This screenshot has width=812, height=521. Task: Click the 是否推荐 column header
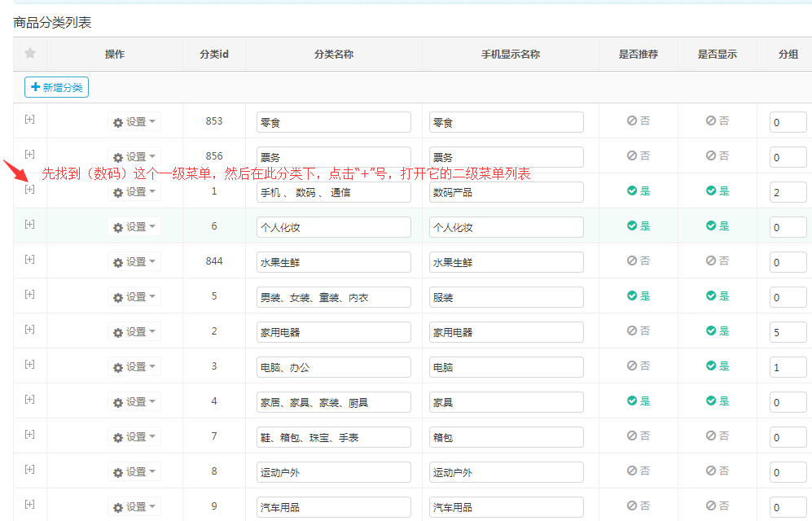(x=638, y=54)
